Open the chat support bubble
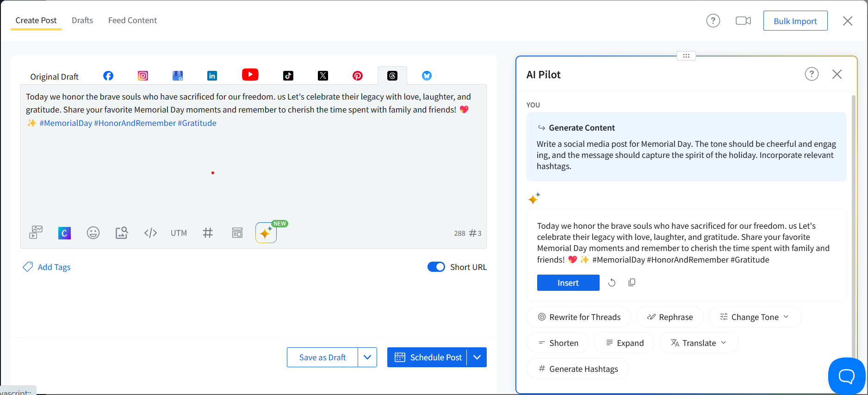The width and height of the screenshot is (868, 395). pos(847,376)
